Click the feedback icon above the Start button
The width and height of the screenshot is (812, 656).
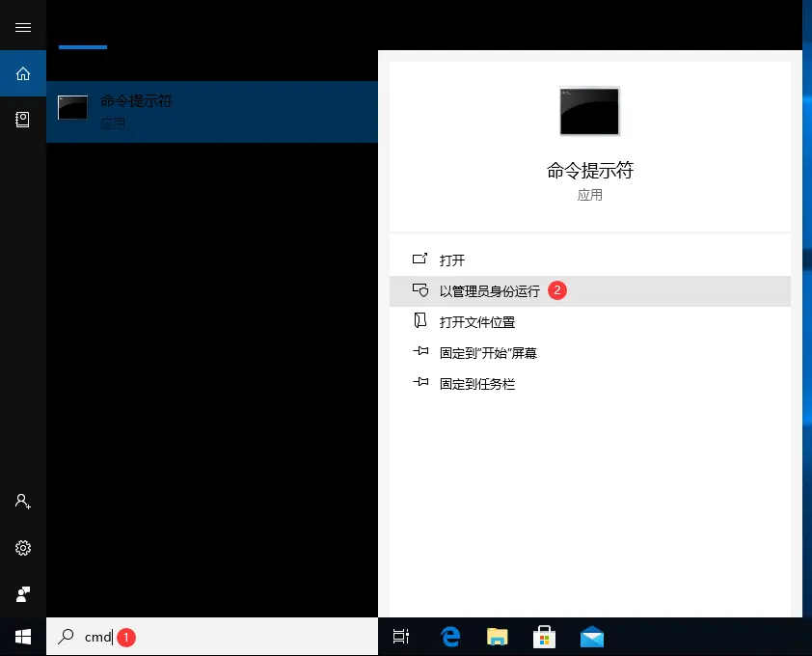coord(23,593)
